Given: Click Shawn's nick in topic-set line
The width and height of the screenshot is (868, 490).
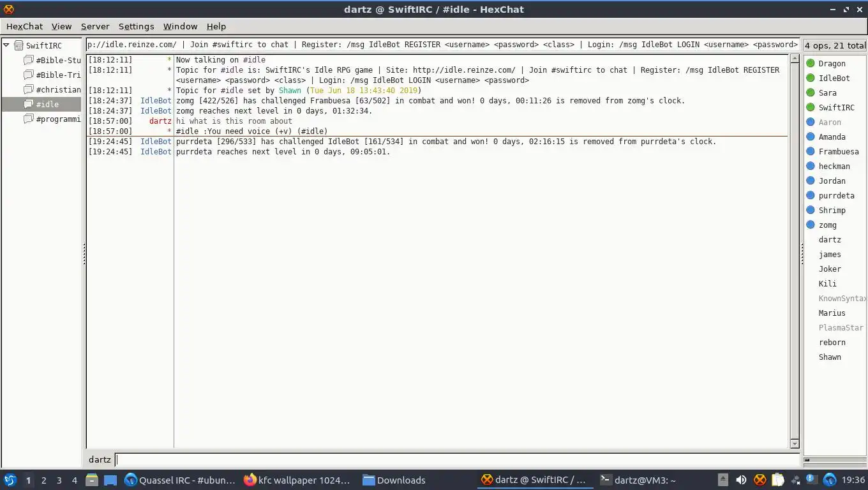Looking at the screenshot, I should [290, 91].
